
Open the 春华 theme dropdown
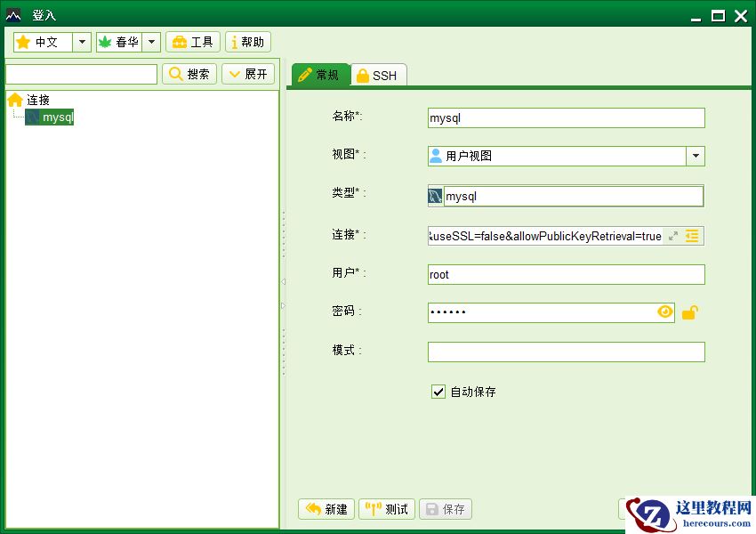click(x=151, y=41)
